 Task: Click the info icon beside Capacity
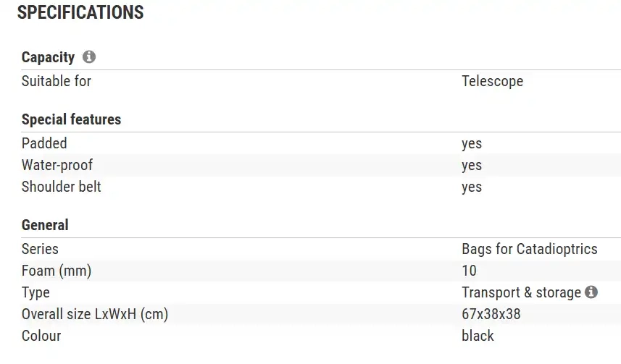point(89,57)
